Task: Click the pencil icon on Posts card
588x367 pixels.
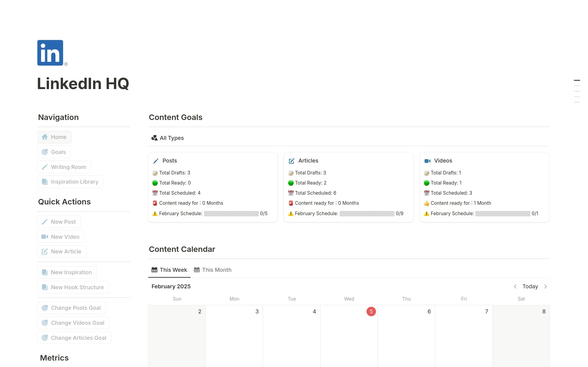Action: point(156,161)
